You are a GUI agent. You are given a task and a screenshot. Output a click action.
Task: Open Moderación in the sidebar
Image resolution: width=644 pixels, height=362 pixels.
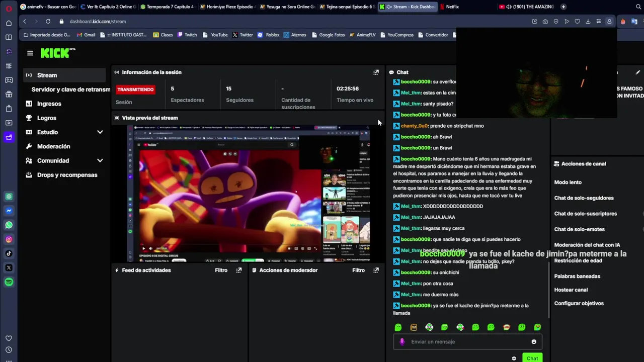(x=53, y=147)
